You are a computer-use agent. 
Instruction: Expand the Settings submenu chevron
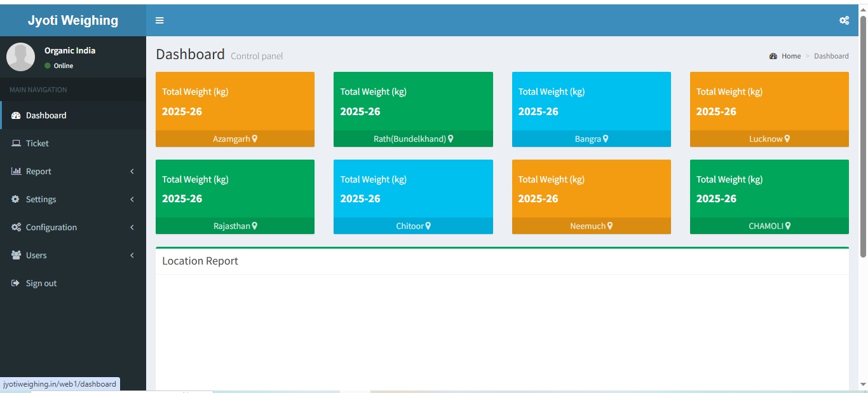(132, 200)
